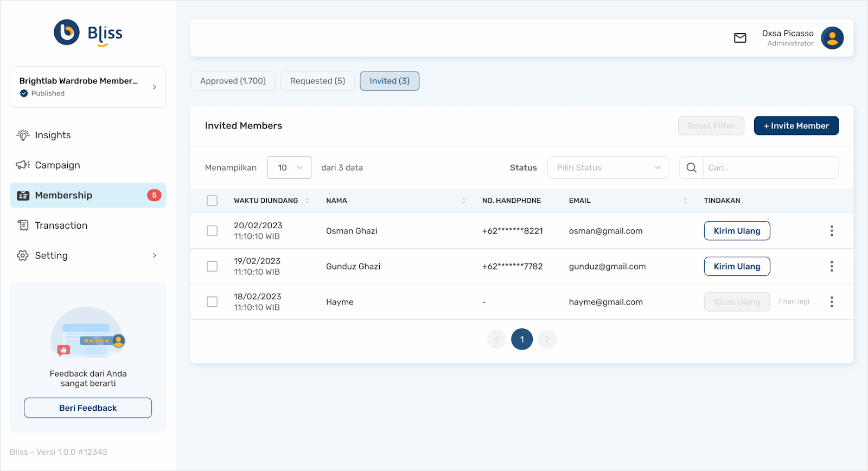Click the feedback illustration image
The width and height of the screenshot is (868, 471).
click(x=88, y=333)
